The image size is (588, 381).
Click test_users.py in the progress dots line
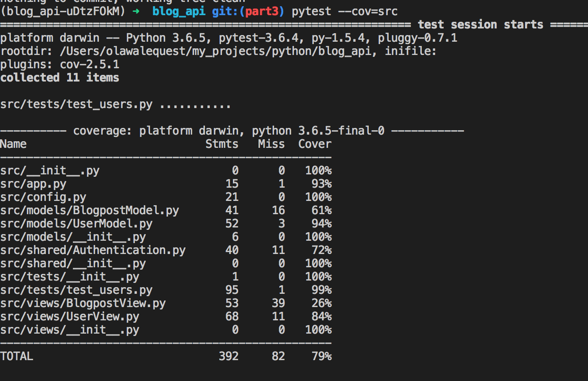pos(76,104)
